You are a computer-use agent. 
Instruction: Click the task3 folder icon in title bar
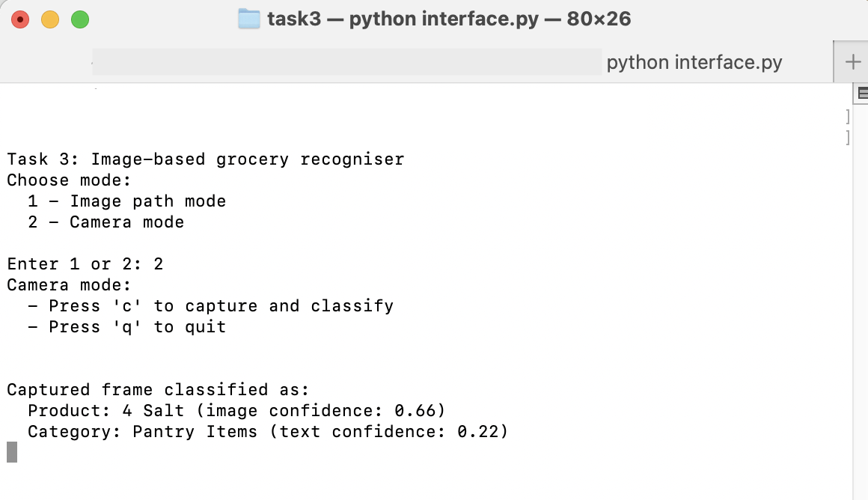248,19
